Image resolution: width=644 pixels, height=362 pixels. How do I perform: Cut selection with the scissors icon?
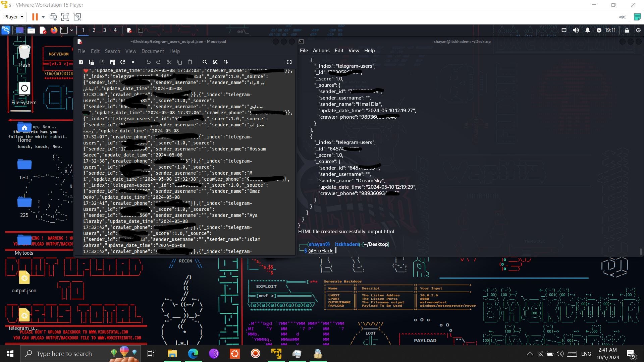tap(169, 62)
